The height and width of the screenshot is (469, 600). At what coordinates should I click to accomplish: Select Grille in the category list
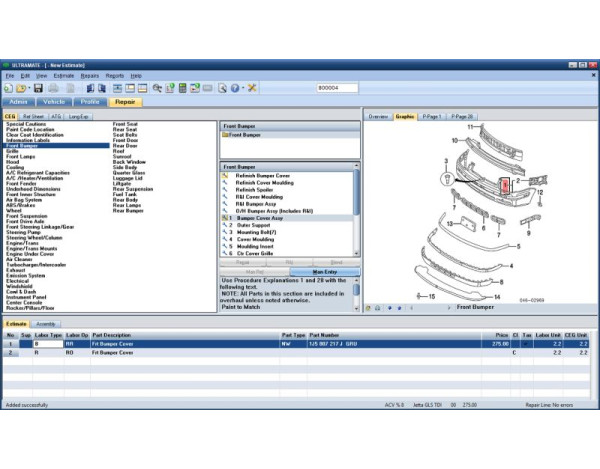point(13,151)
